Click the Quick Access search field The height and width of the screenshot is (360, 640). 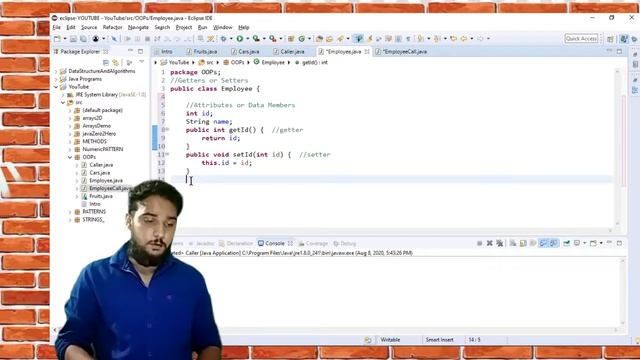click(x=581, y=38)
